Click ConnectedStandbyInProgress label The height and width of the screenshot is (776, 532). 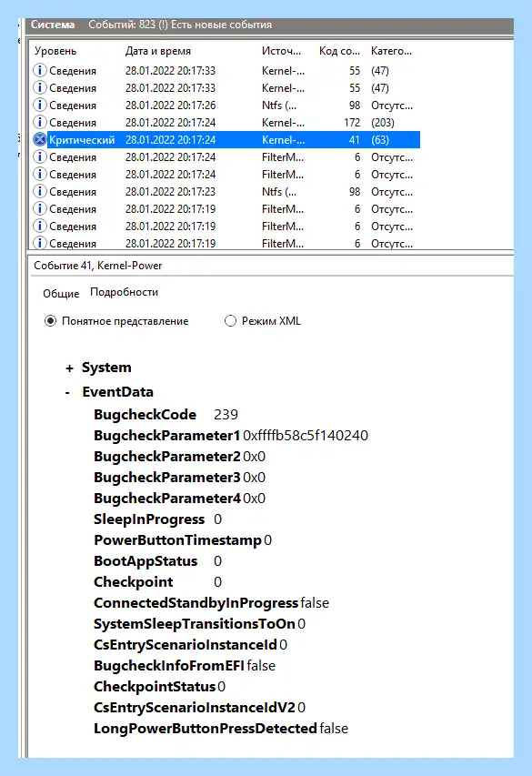(196, 603)
